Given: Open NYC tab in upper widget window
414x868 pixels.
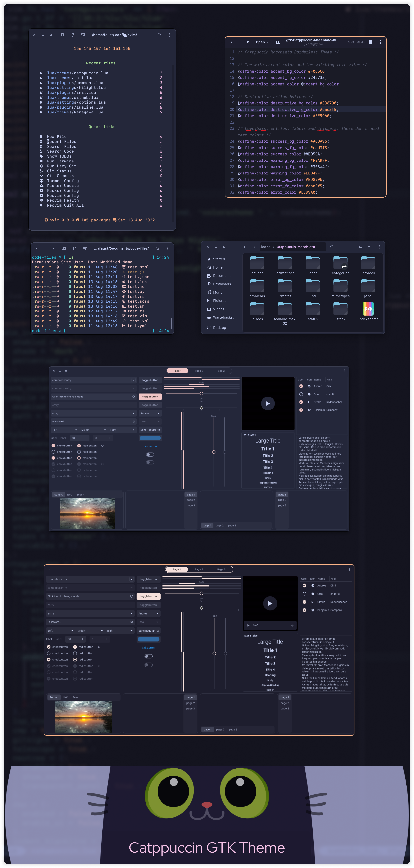Looking at the screenshot, I should [69, 494].
